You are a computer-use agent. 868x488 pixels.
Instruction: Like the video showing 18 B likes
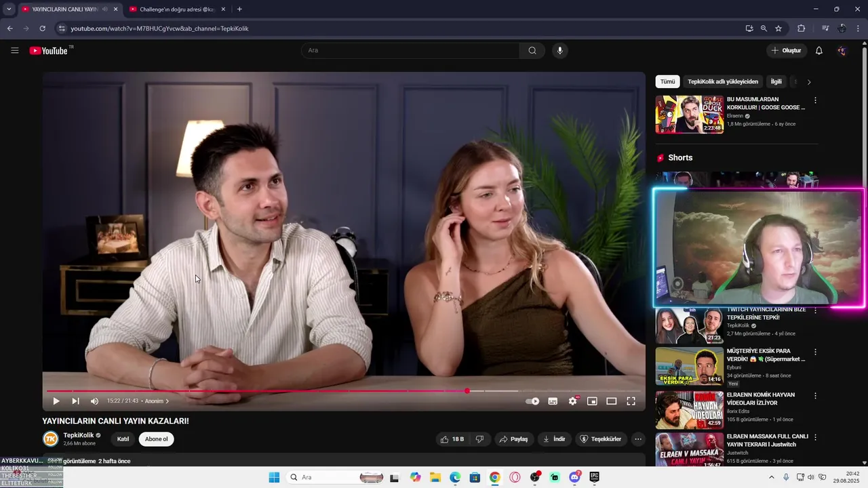pos(452,439)
